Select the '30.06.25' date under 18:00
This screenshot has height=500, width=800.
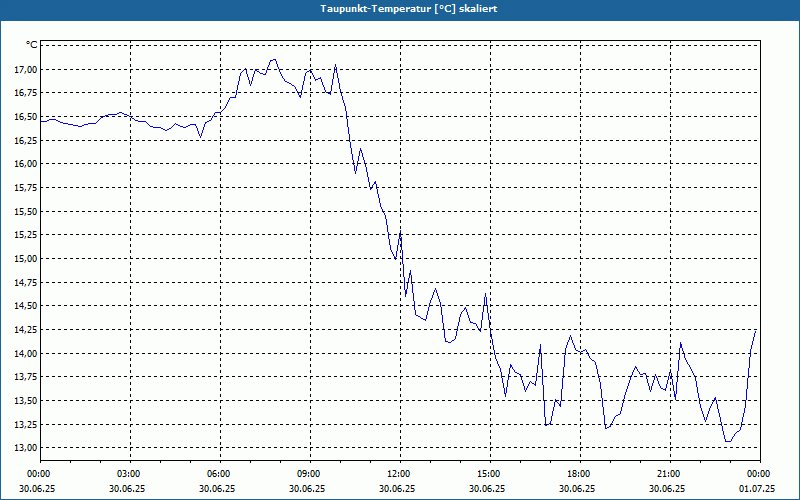pos(577,488)
